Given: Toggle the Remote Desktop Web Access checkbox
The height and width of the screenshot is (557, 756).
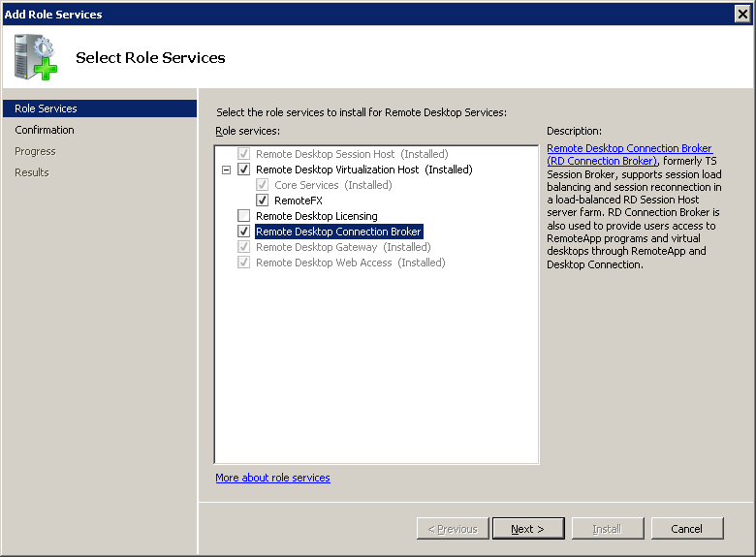Looking at the screenshot, I should pos(243,263).
